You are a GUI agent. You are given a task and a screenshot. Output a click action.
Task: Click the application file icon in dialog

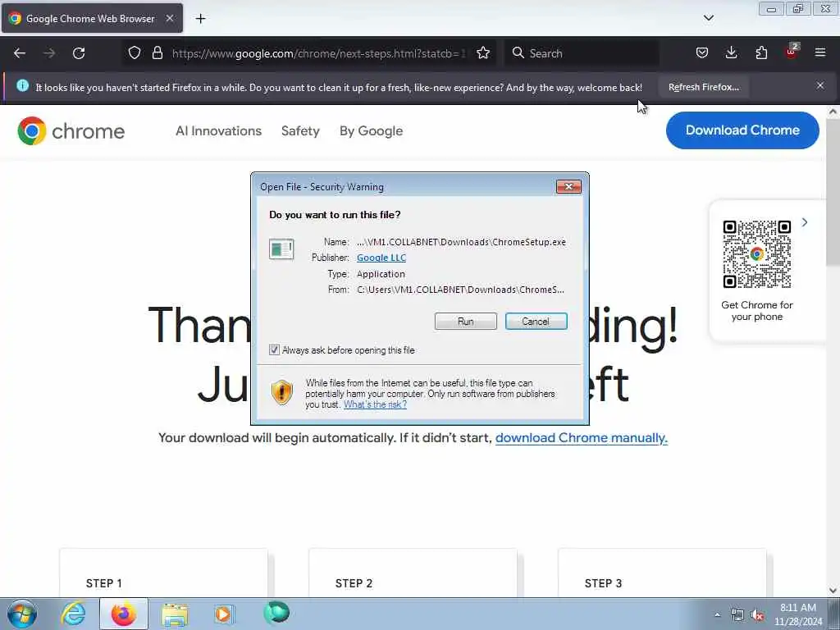[282, 249]
